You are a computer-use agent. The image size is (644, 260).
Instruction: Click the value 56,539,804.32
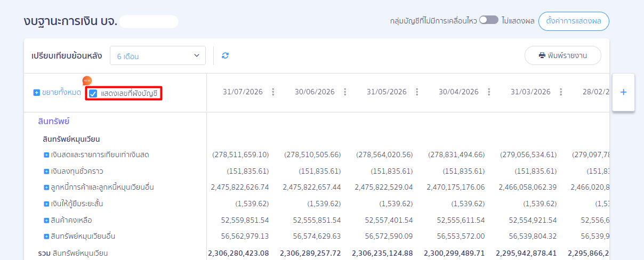tap(533, 236)
